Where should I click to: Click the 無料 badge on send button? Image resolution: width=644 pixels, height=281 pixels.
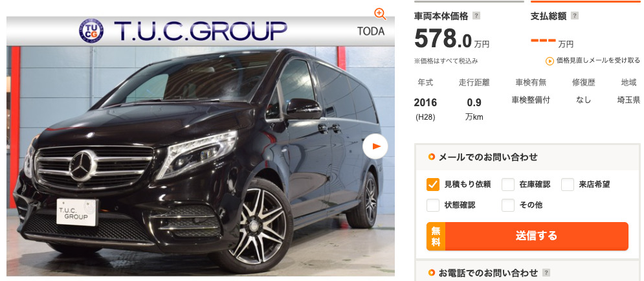436,236
